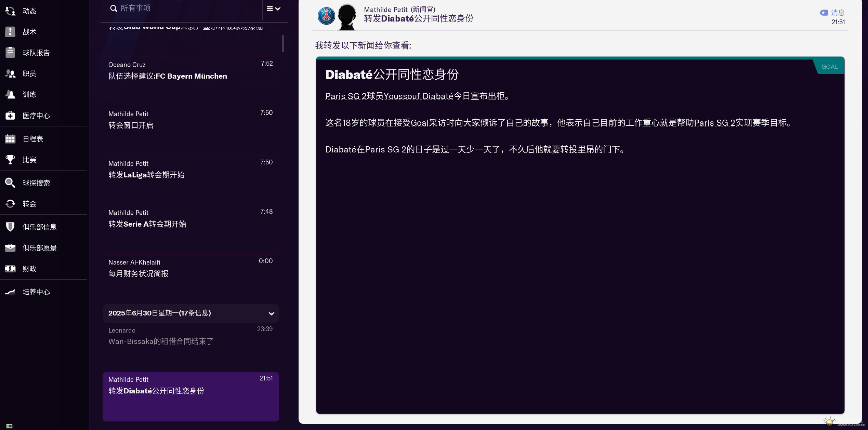Click the small icon at sidebar bottom
The width and height of the screenshot is (868, 430).
tap(9, 426)
